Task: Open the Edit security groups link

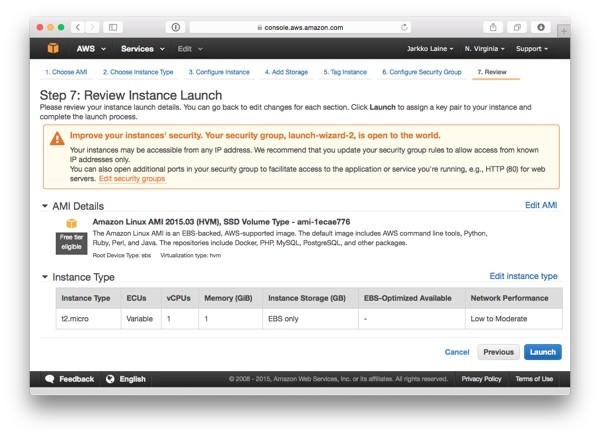Action: [132, 179]
